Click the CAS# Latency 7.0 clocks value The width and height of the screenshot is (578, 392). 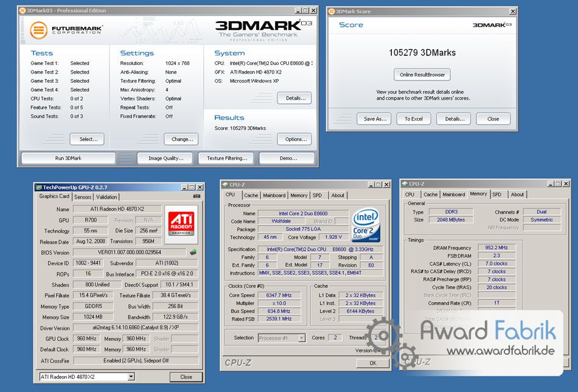(x=496, y=264)
